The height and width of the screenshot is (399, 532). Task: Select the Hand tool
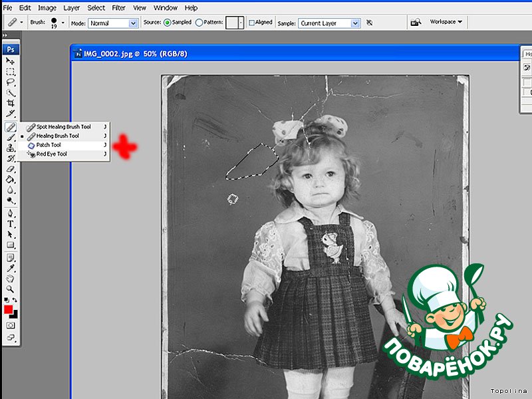coord(11,279)
